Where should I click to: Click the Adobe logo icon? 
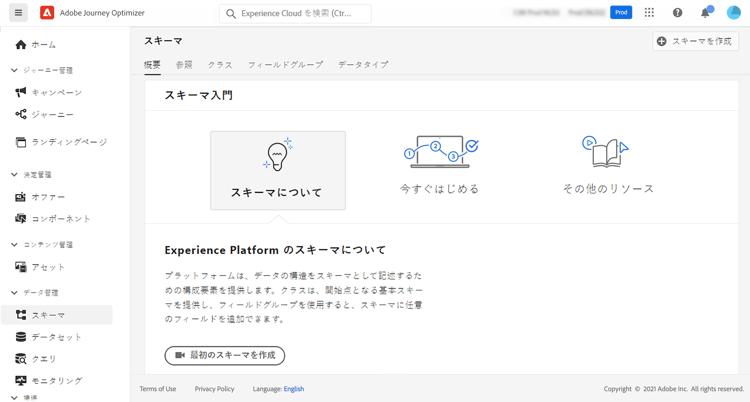click(x=47, y=13)
